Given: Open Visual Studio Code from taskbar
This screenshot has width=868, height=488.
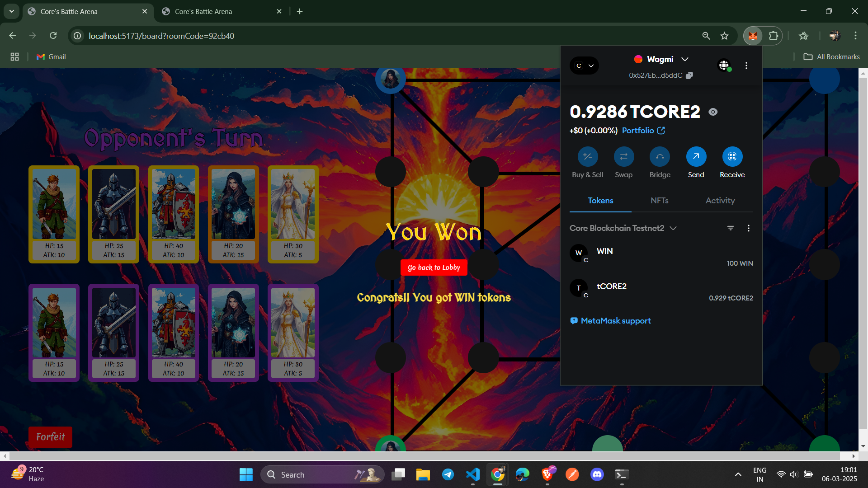Looking at the screenshot, I should click(x=473, y=474).
